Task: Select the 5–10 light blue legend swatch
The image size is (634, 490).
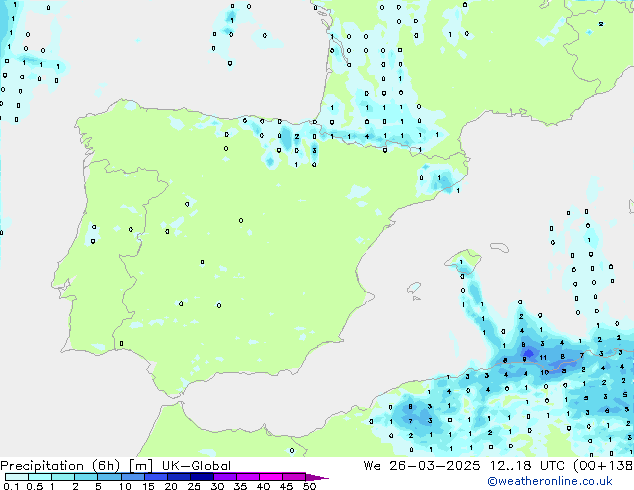Action: pyautogui.click(x=109, y=477)
